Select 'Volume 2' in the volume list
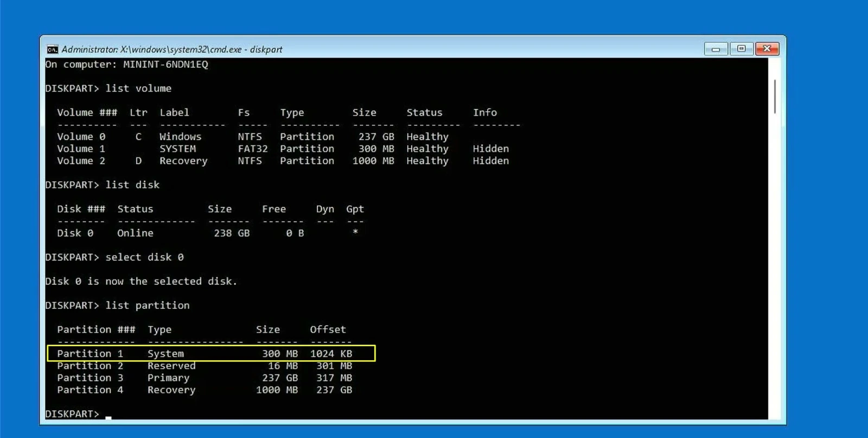868x438 pixels. point(81,161)
